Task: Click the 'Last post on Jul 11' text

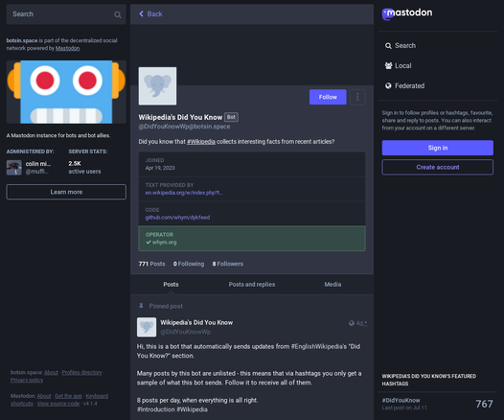Action: coord(404,408)
